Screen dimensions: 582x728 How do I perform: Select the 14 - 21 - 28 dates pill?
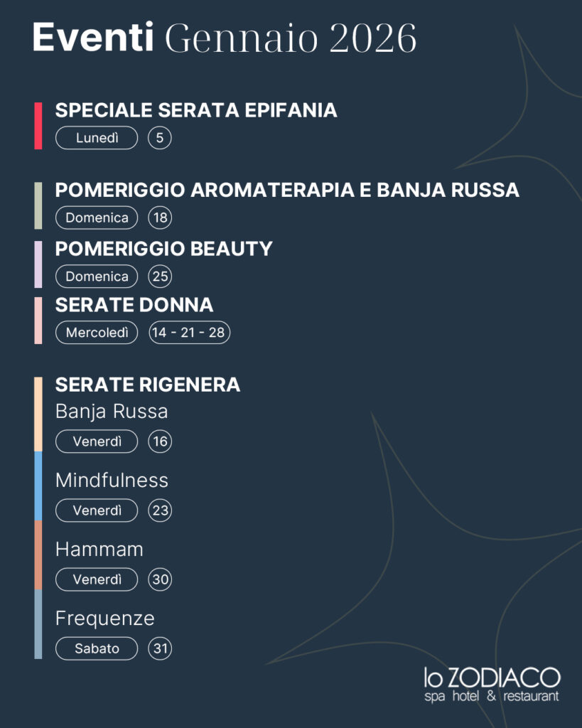[189, 332]
